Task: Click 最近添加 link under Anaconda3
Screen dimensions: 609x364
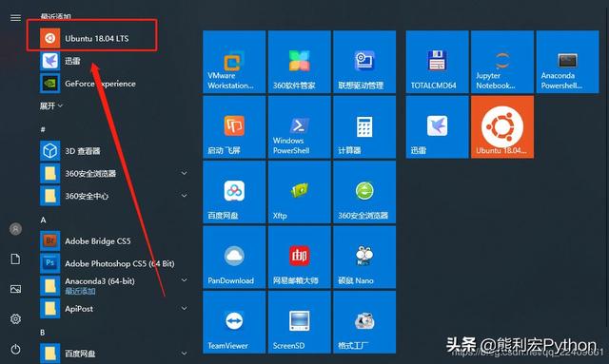Action: pyautogui.click(x=80, y=291)
